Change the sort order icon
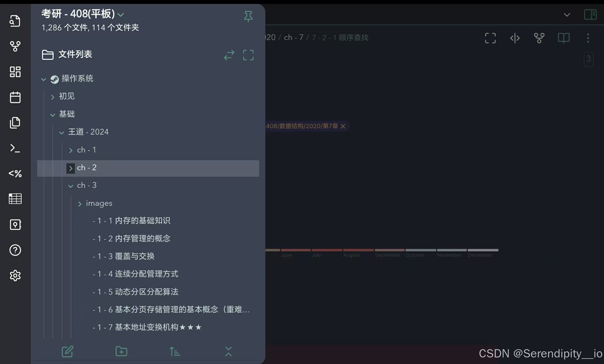This screenshot has width=604, height=364. tap(175, 351)
